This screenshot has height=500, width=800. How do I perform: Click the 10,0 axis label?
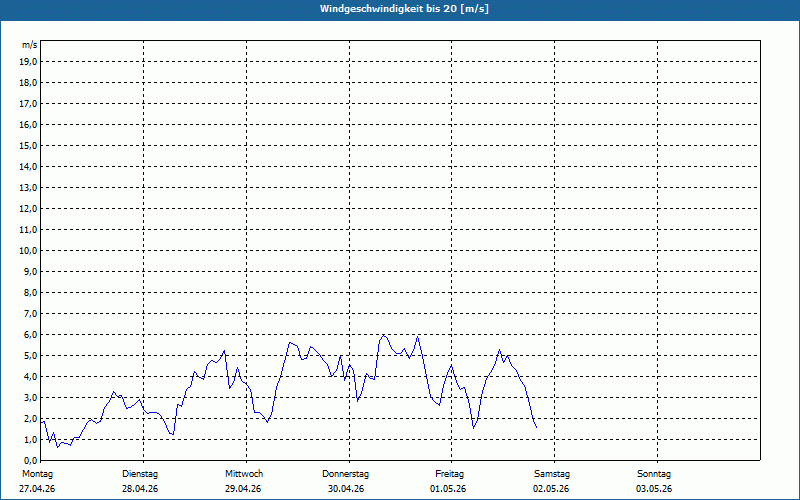click(28, 251)
